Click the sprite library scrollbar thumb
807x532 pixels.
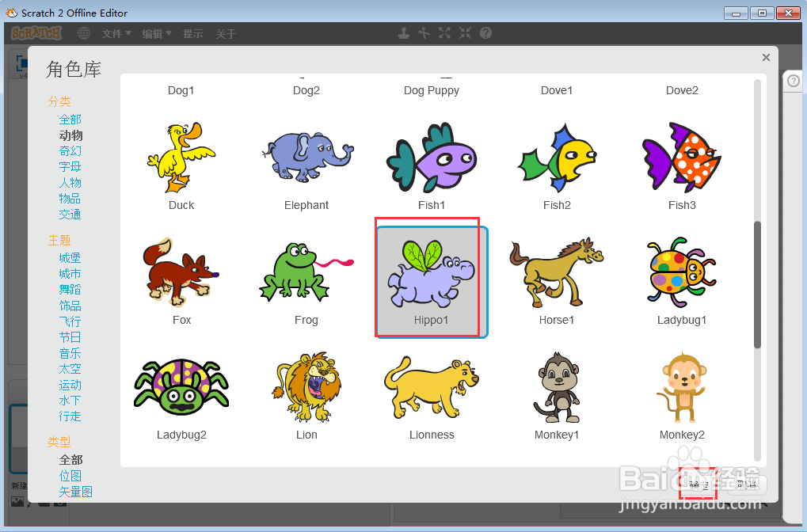click(x=757, y=284)
